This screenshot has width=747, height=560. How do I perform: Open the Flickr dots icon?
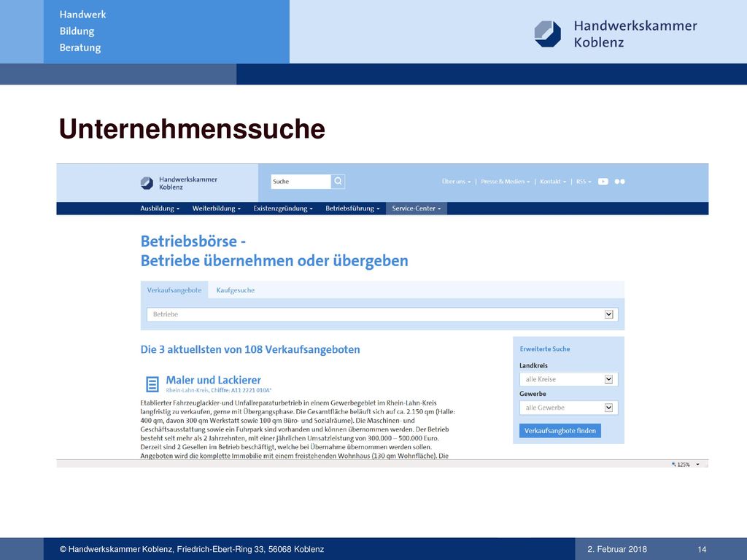pyautogui.click(x=619, y=182)
